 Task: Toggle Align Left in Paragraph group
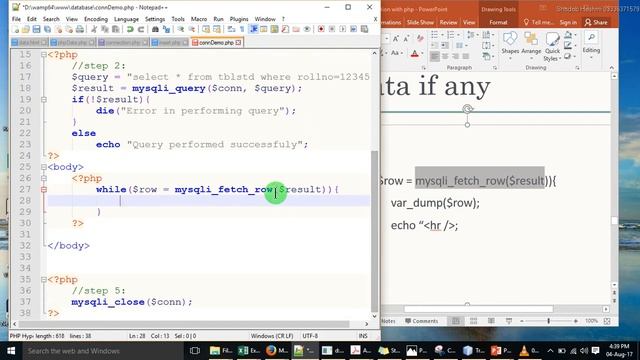click(435, 56)
